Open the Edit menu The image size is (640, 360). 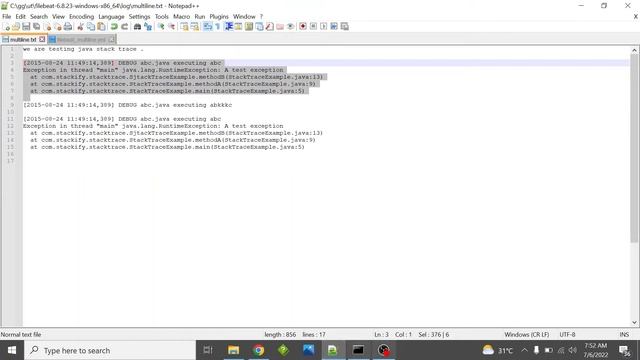point(20,17)
